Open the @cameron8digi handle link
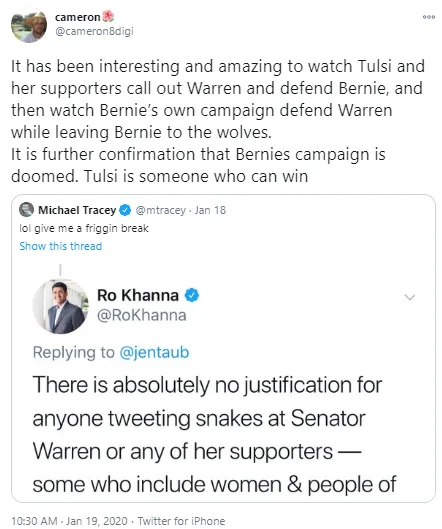Viewport: 442px width, 529px height. pyautogui.click(x=94, y=31)
